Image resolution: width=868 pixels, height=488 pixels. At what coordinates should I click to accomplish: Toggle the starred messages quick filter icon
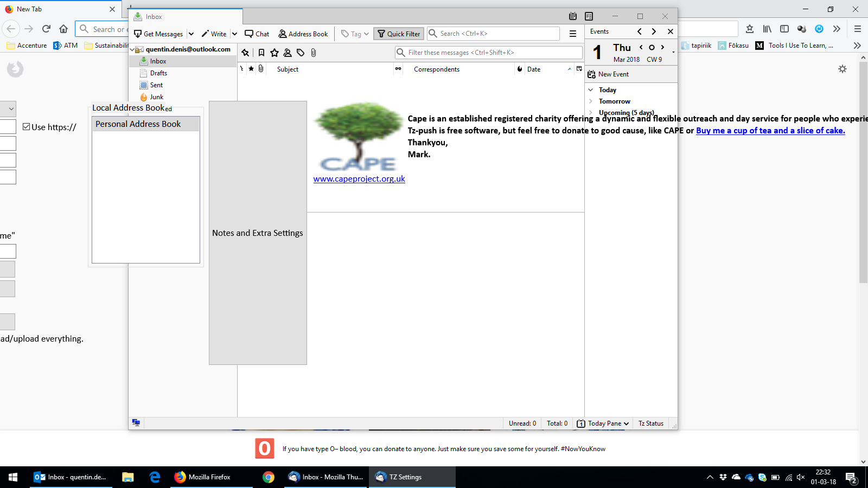[275, 53]
